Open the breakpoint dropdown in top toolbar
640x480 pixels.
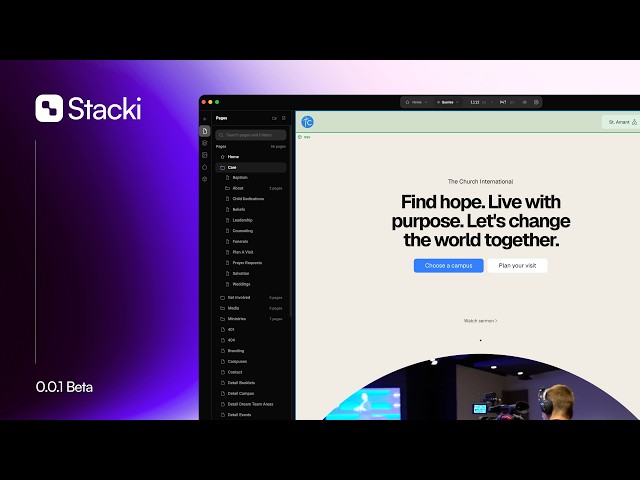click(448, 102)
